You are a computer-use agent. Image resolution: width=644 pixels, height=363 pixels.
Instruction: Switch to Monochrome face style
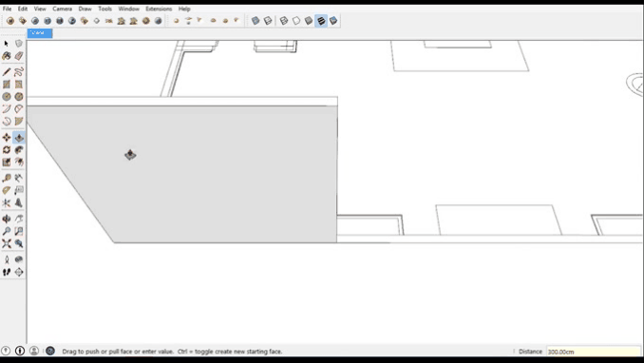(333, 21)
